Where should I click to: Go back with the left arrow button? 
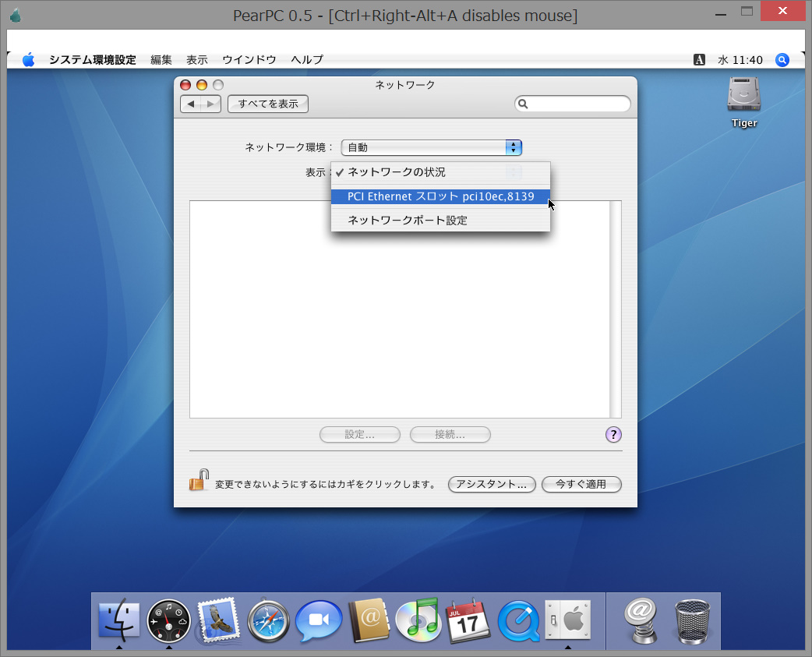191,104
